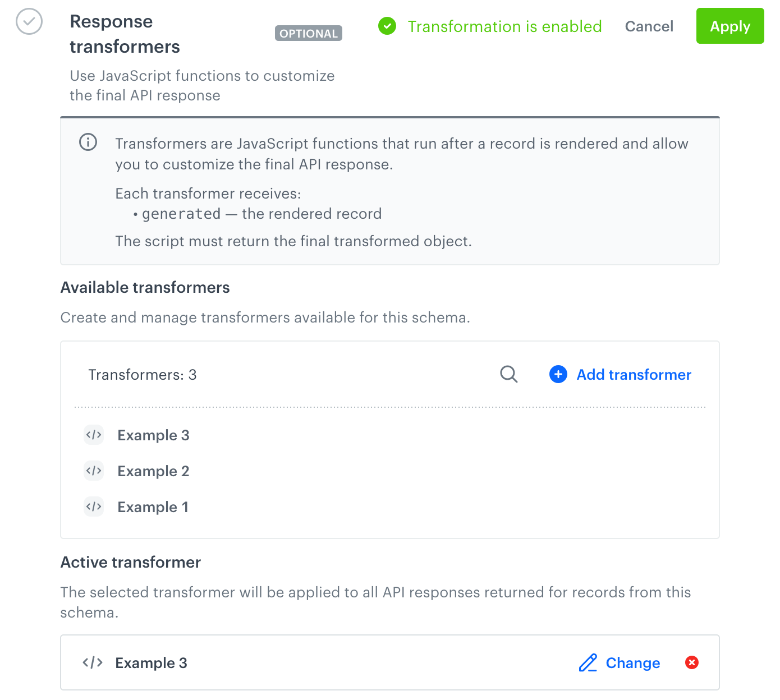Click the blue plus icon for adding transformer
This screenshot has width=780, height=700.
point(558,374)
